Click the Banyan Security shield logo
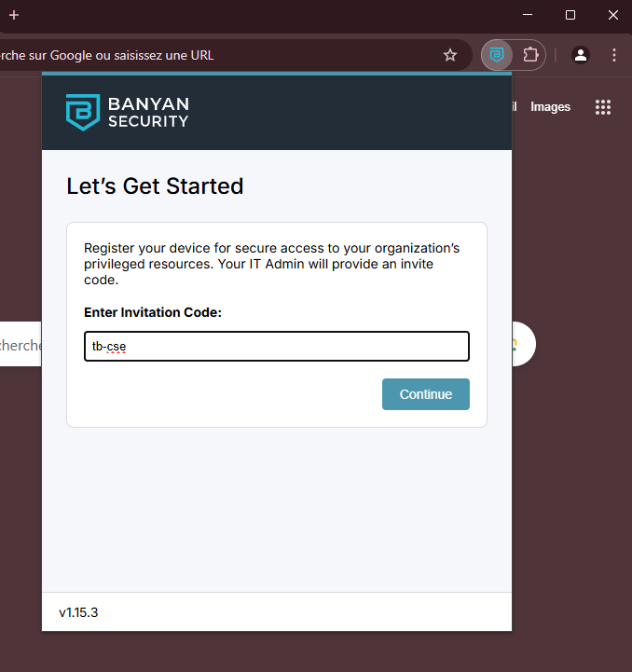This screenshot has width=632, height=672. pos(82,111)
